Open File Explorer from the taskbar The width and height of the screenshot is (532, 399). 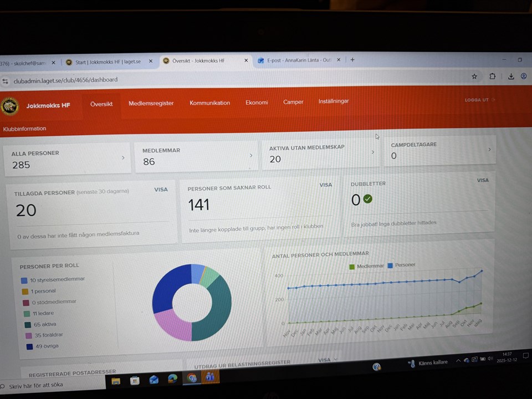pos(116,381)
